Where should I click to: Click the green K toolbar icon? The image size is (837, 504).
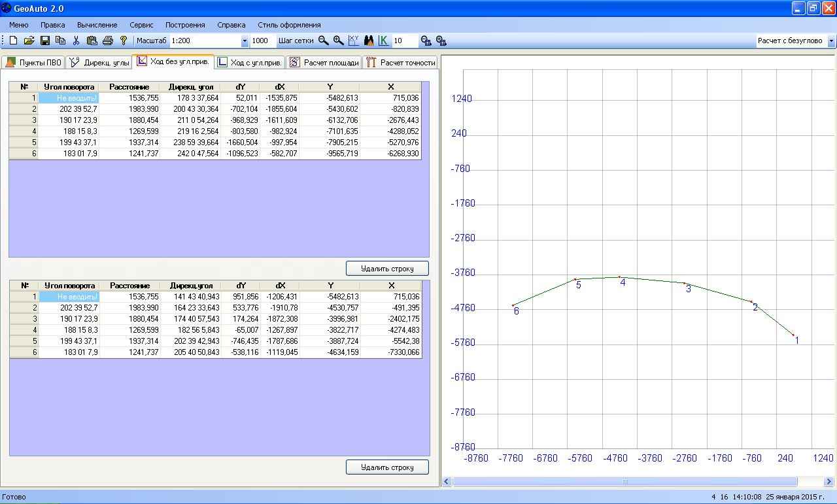383,41
